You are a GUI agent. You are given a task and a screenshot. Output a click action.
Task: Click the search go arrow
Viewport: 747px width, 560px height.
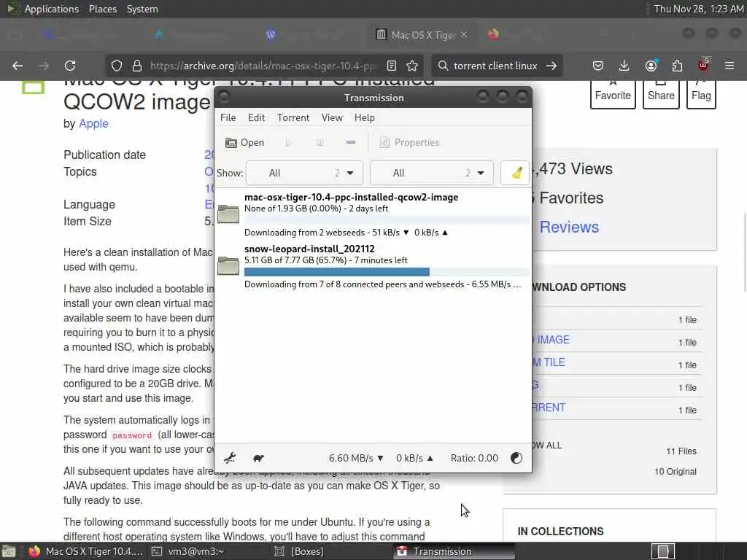[551, 66]
